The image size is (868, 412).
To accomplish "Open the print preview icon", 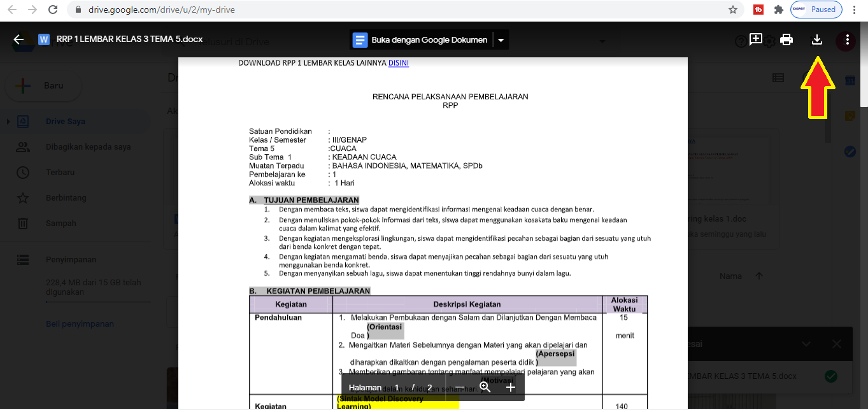I will click(786, 39).
